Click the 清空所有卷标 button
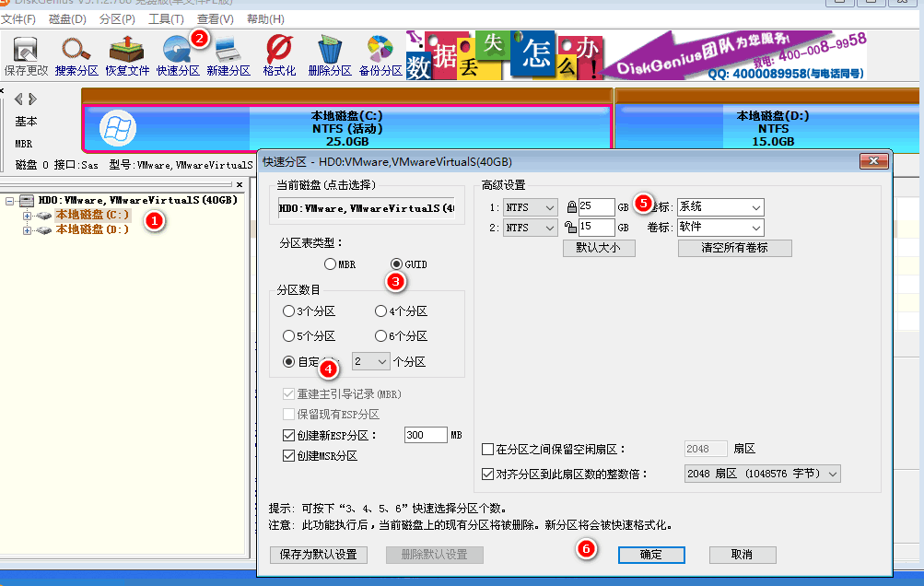Viewport: 924px width, 586px height. tap(734, 248)
